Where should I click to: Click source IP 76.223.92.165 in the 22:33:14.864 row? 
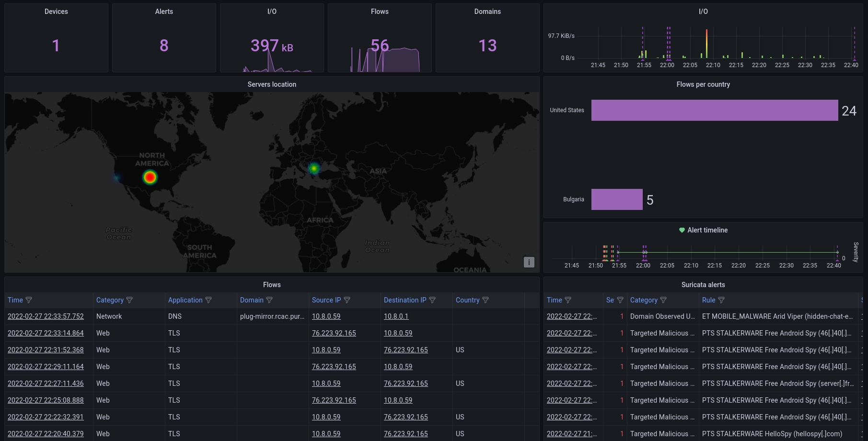[334, 333]
